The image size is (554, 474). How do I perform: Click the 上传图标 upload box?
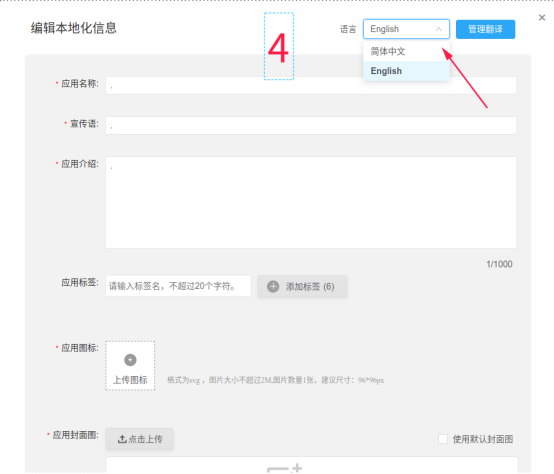[130, 366]
